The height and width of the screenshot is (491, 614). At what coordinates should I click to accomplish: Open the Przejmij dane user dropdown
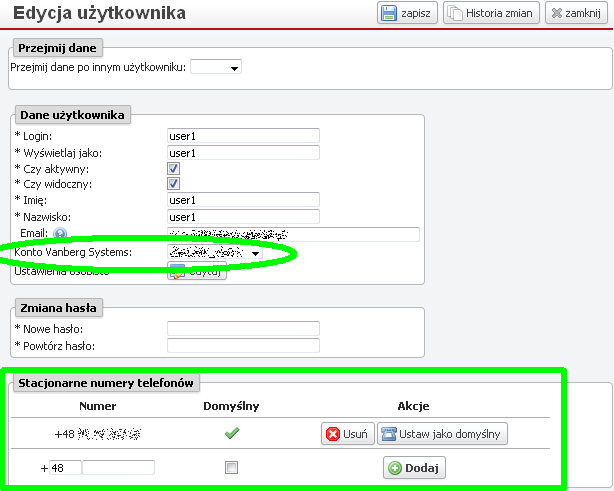click(x=216, y=67)
